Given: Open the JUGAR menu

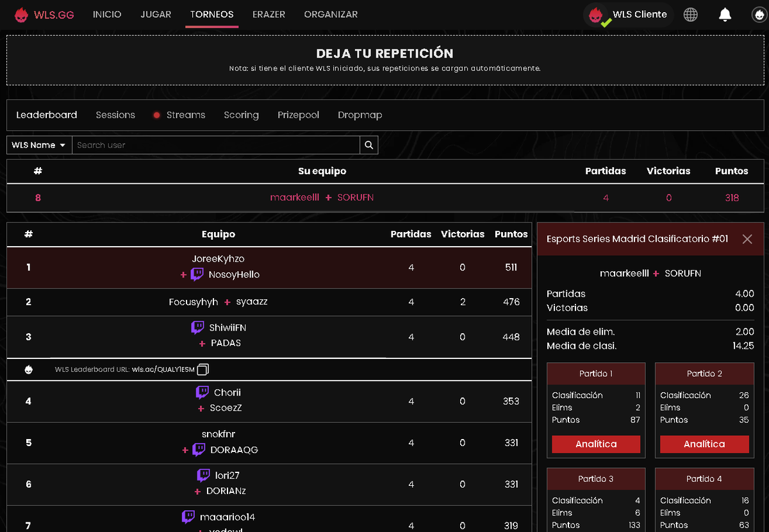Looking at the screenshot, I should click(x=156, y=14).
